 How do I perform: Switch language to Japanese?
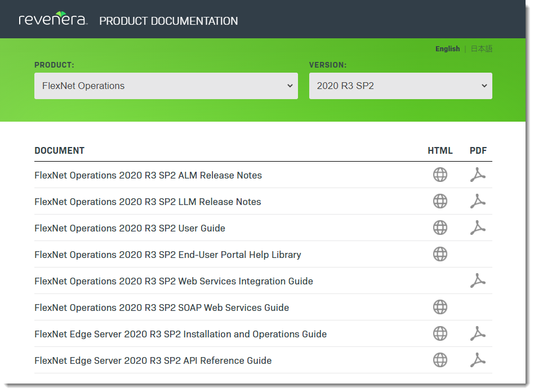(x=482, y=48)
